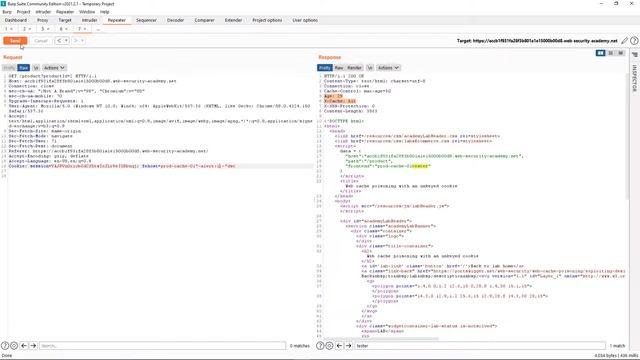Image resolution: width=640 pixels, height=360 pixels.
Task: Focus the Response search field
Action: [x=480, y=346]
